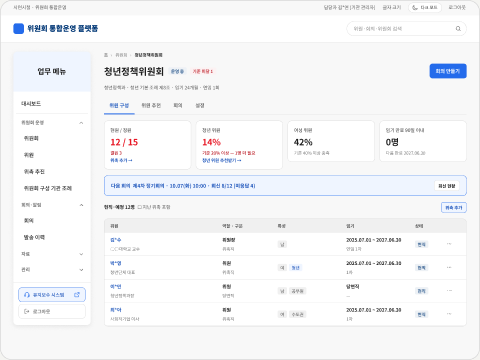The image size is (480, 360).
Task: Click the outlined 위촉 추가 button above the table
Action: click(454, 208)
